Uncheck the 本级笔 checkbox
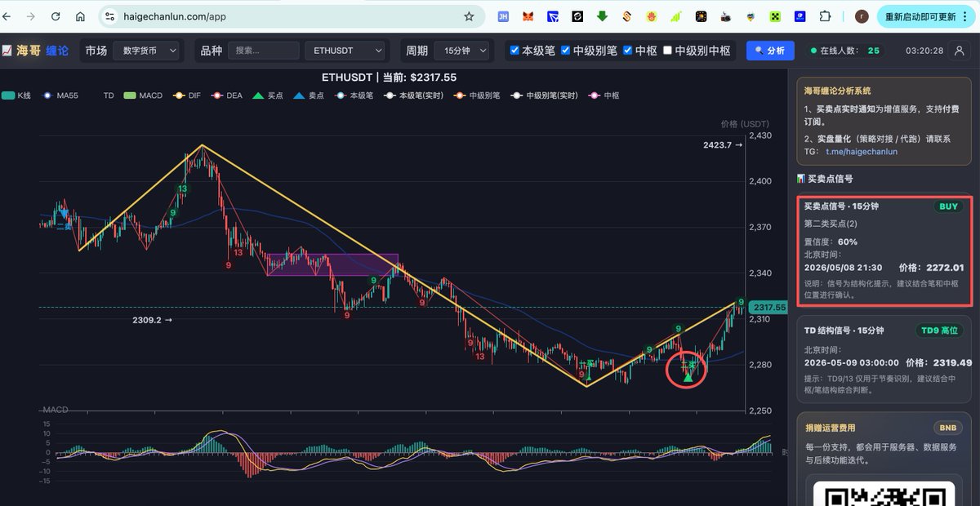The height and width of the screenshot is (506, 980). pos(514,51)
